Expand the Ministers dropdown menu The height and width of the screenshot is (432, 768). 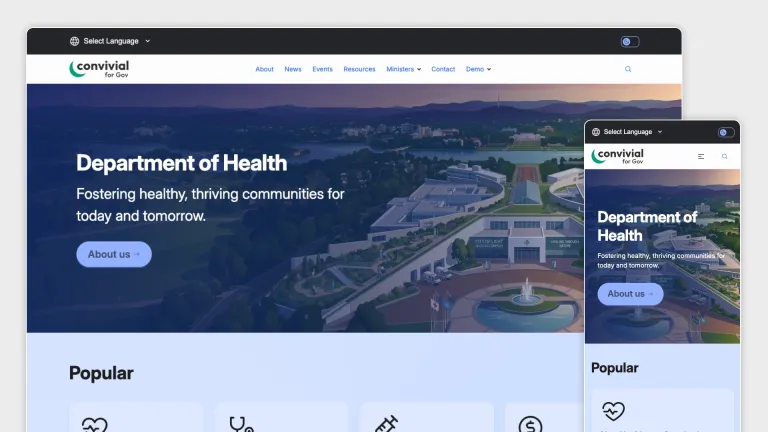[404, 69]
